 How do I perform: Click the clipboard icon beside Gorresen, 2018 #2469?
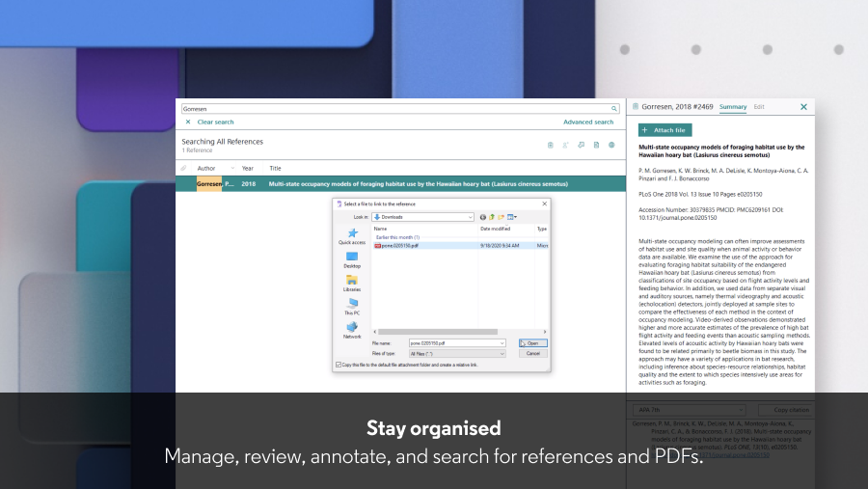coord(636,106)
